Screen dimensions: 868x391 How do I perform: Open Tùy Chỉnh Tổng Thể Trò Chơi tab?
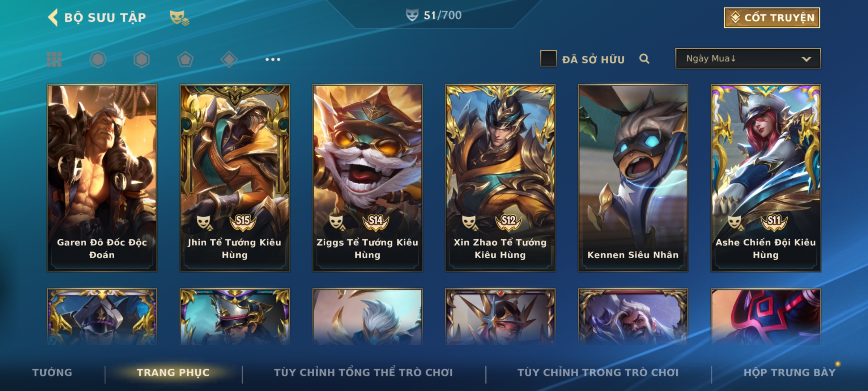coord(363,372)
